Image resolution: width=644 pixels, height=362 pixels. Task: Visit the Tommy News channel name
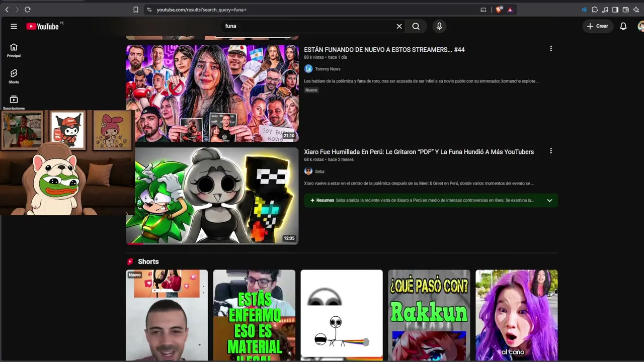click(x=328, y=69)
